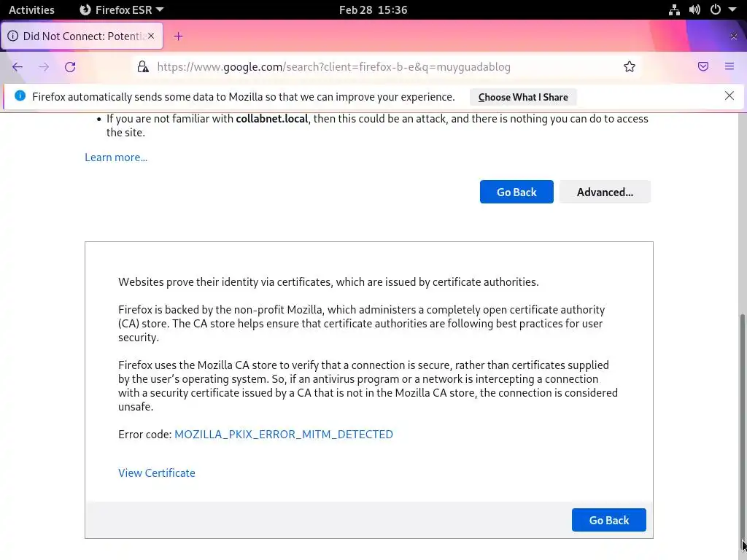Open the volume tray icon
The image size is (747, 560).
(x=694, y=9)
